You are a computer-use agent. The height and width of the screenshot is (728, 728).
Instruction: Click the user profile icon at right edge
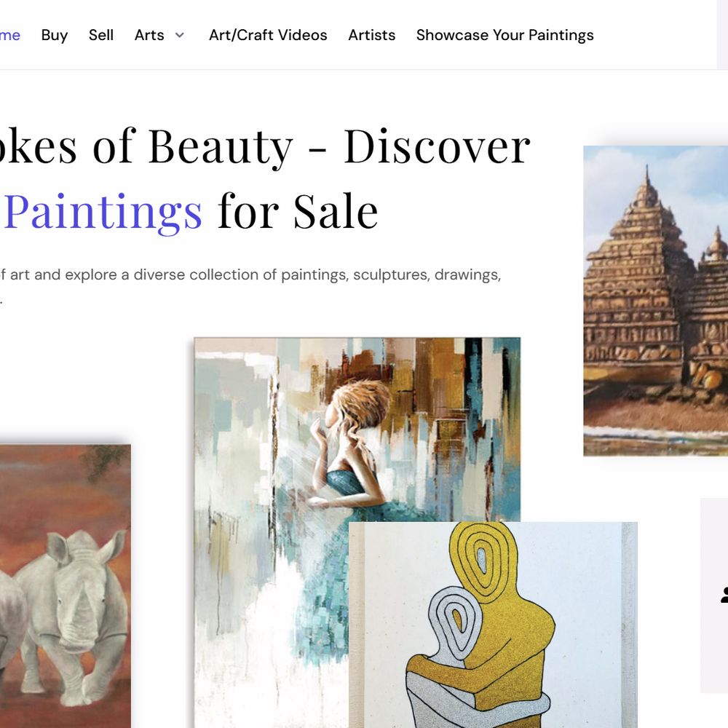coord(724,595)
